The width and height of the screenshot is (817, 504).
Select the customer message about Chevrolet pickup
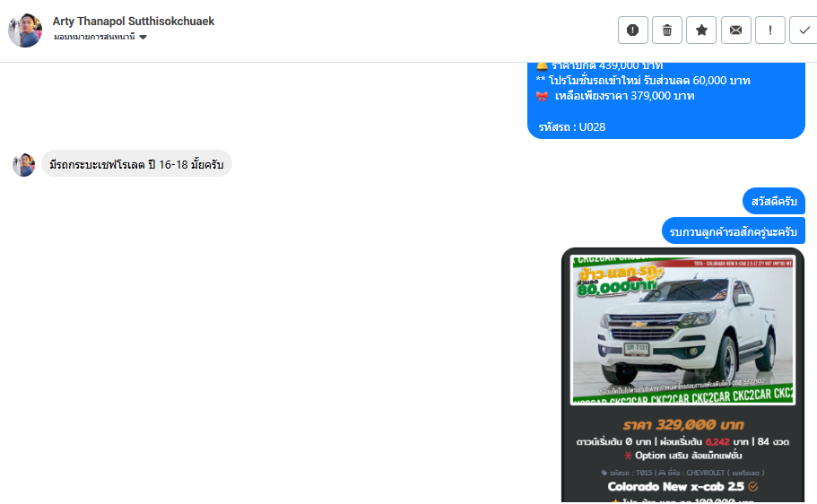(136, 164)
